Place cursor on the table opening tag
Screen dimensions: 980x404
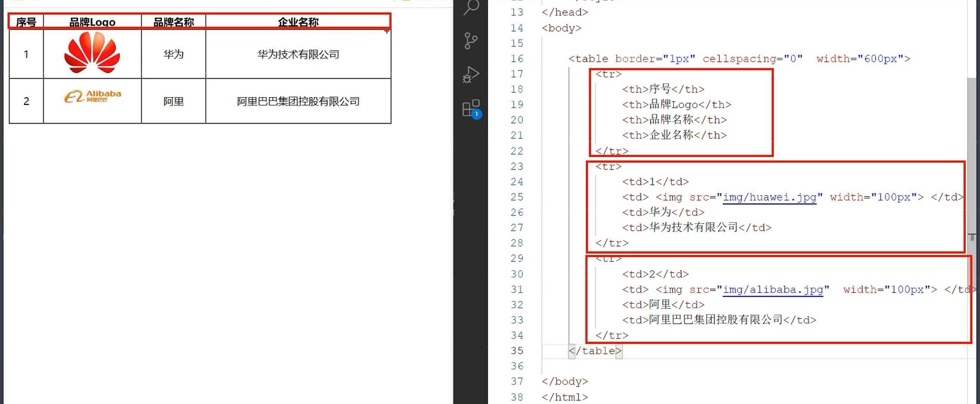739,59
